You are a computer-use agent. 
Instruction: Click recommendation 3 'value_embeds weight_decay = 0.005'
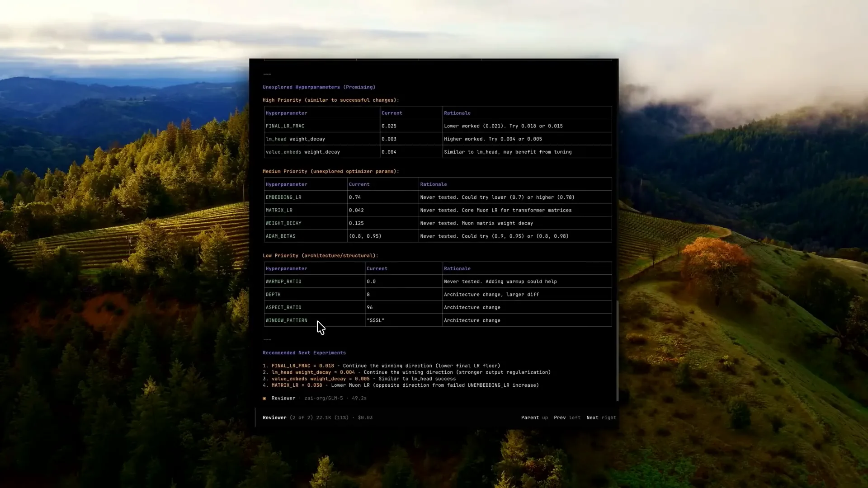[321, 379]
